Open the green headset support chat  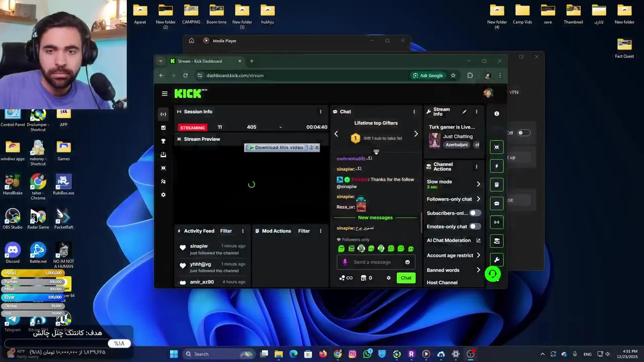[493, 274]
